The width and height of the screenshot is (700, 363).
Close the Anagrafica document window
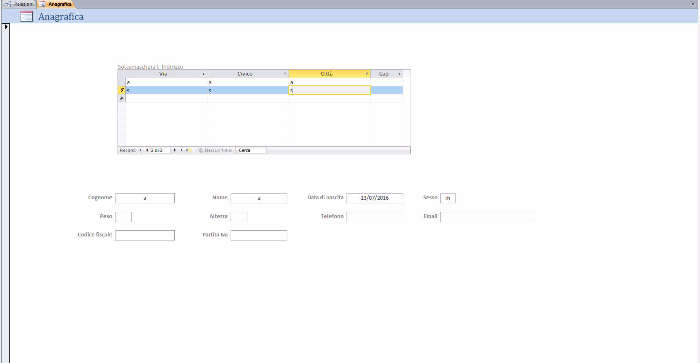[x=694, y=4]
